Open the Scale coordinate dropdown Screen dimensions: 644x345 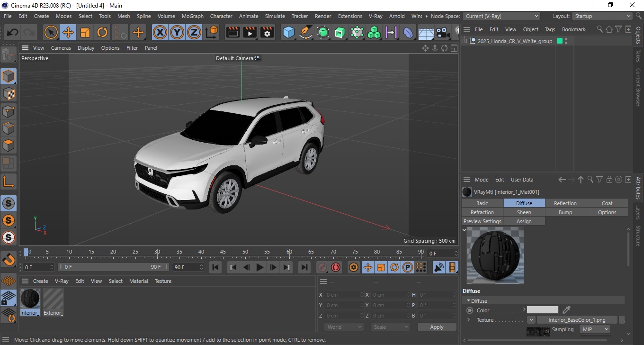pyautogui.click(x=391, y=327)
